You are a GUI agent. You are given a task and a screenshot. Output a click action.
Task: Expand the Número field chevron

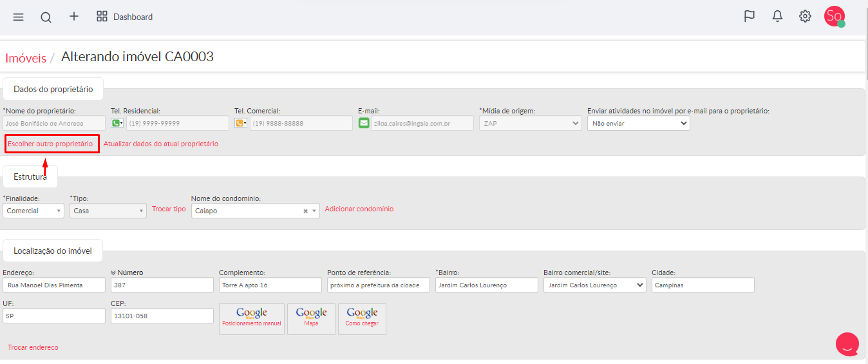coord(113,273)
